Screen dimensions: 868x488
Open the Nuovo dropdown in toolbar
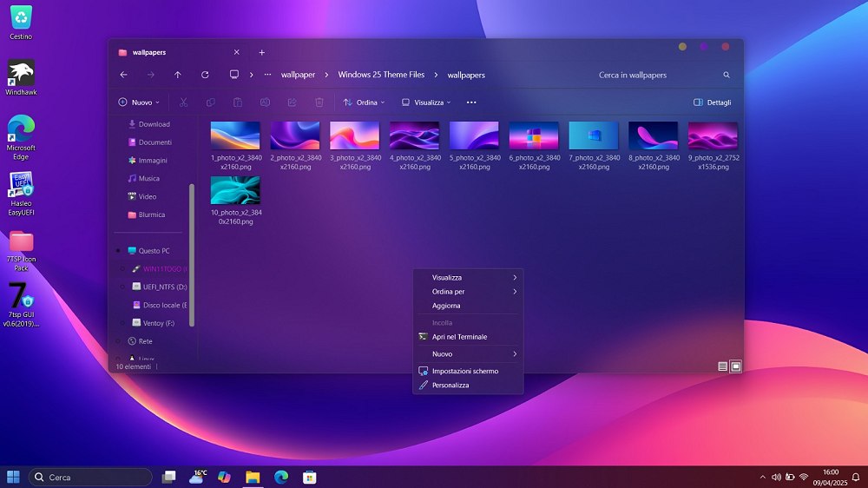(x=139, y=102)
